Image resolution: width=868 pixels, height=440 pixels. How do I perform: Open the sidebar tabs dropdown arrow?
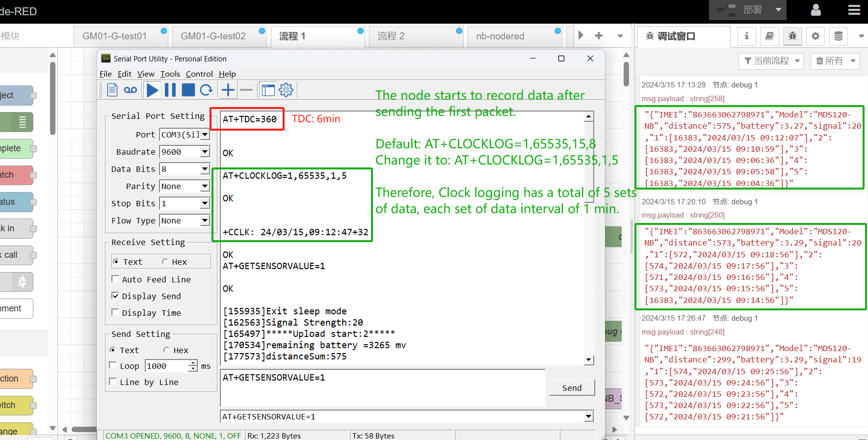click(x=861, y=36)
